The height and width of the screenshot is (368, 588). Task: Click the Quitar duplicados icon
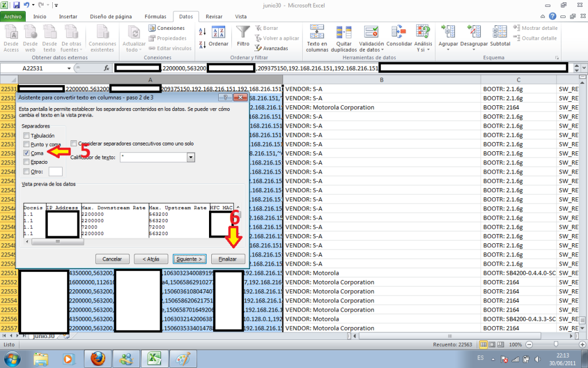(x=344, y=32)
